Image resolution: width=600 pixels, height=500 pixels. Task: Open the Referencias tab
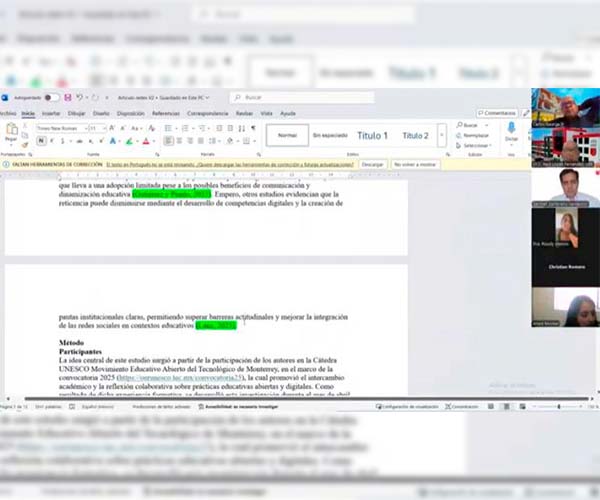pyautogui.click(x=166, y=114)
